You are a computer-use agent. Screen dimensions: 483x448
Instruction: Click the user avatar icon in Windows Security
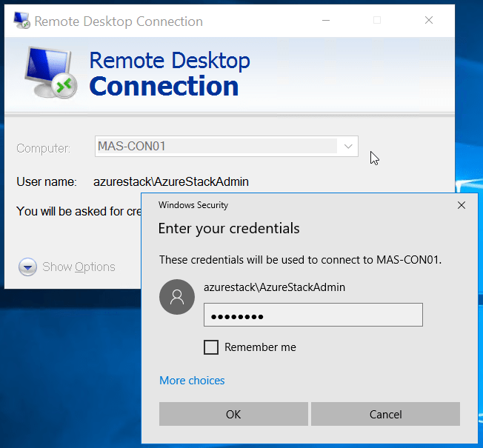177,297
